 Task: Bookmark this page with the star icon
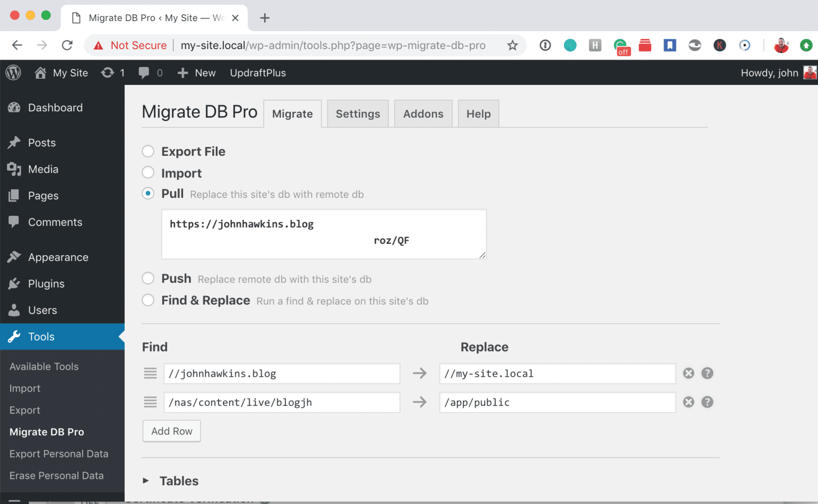pos(512,45)
